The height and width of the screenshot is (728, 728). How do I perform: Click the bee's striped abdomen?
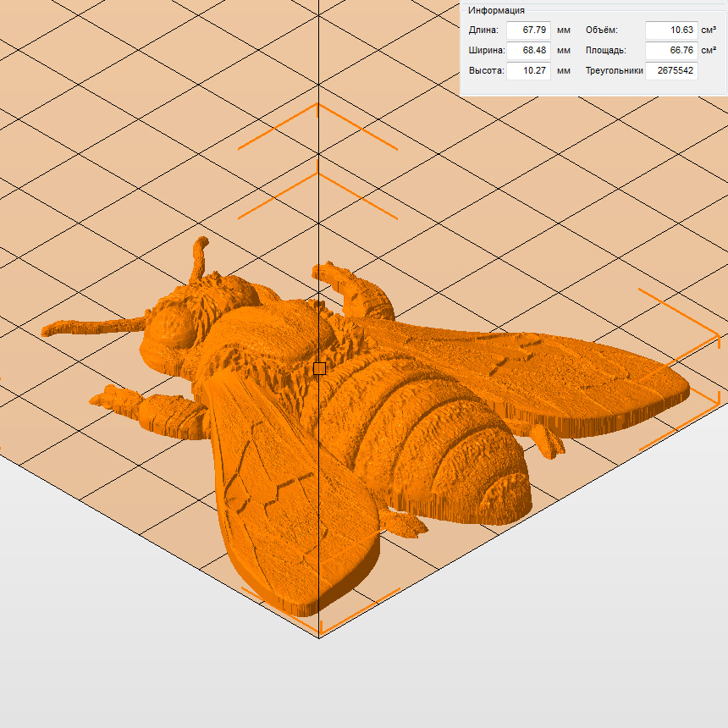[x=440, y=440]
